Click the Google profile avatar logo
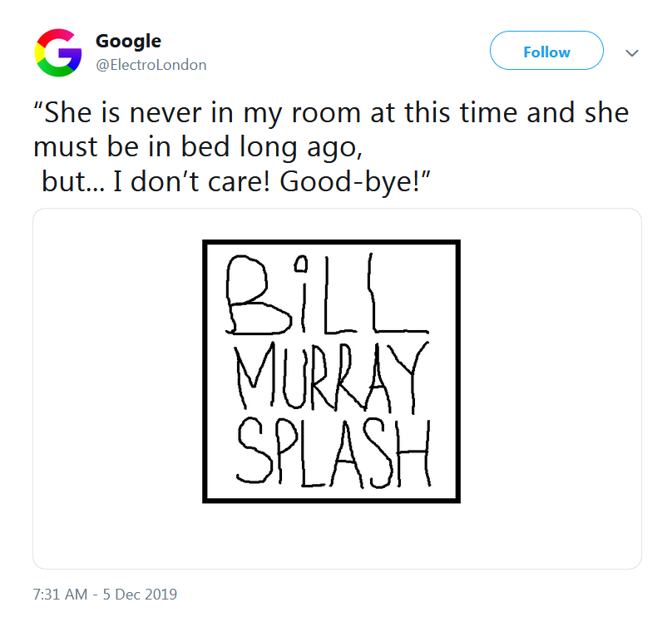The height and width of the screenshot is (617, 672). (57, 52)
